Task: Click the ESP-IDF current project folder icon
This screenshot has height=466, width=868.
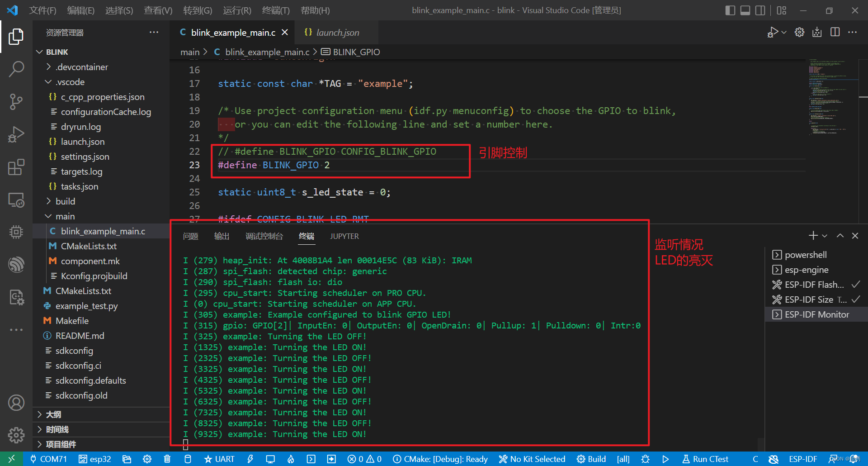Action: [127, 459]
